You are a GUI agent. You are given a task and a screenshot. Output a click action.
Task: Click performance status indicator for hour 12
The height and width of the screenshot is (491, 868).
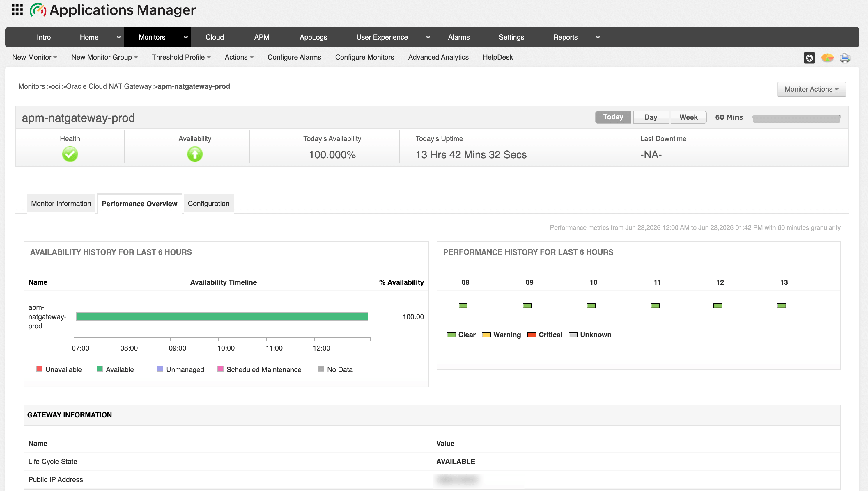pos(718,305)
